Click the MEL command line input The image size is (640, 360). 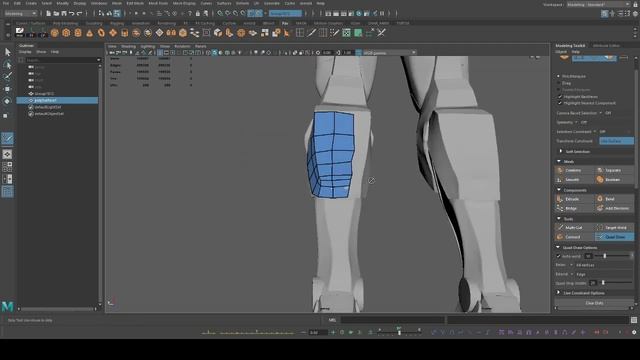click(393, 320)
